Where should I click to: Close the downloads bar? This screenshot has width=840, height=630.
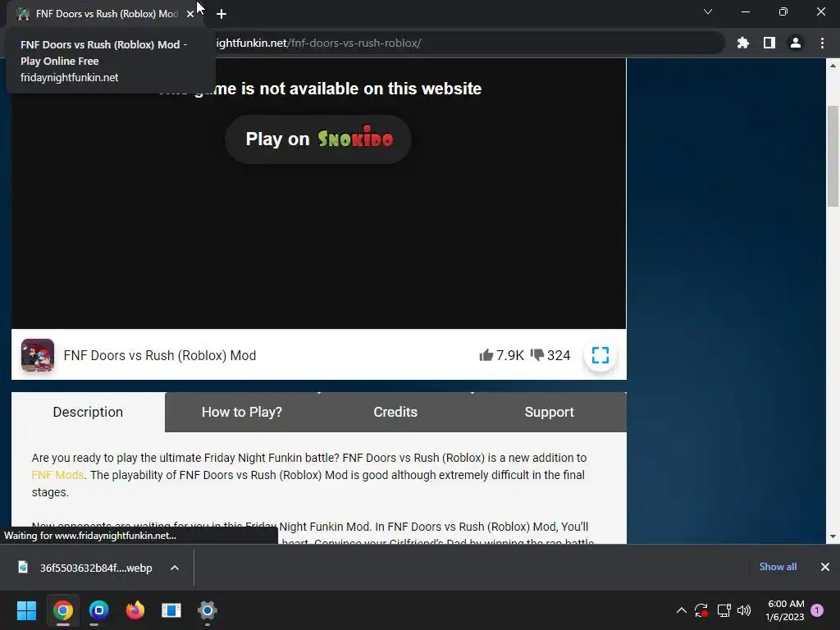(x=825, y=567)
